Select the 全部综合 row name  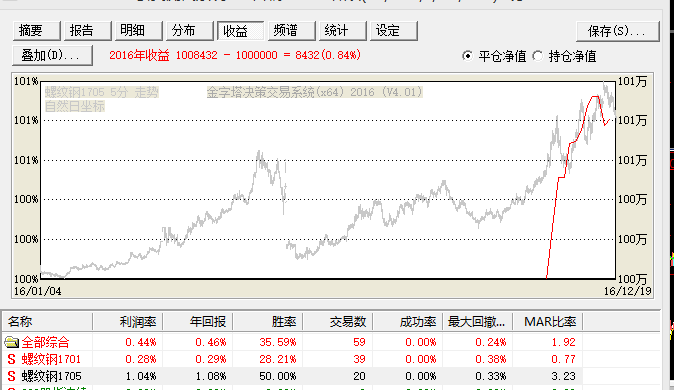[x=46, y=342]
